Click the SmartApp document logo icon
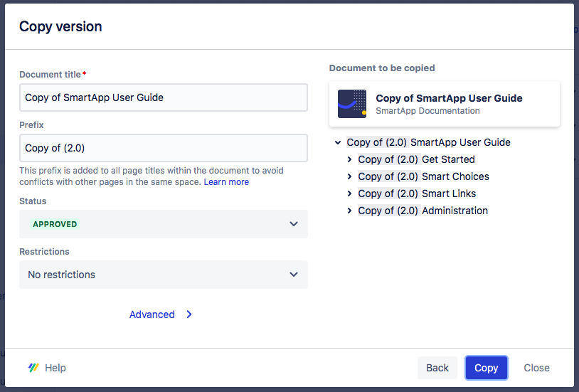Screen dimensions: 579x392 352,104
